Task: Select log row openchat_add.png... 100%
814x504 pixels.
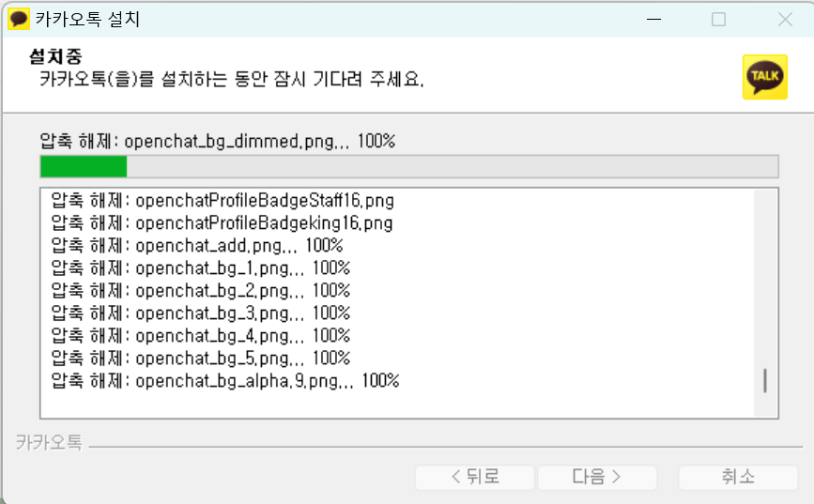Action: pos(197,246)
